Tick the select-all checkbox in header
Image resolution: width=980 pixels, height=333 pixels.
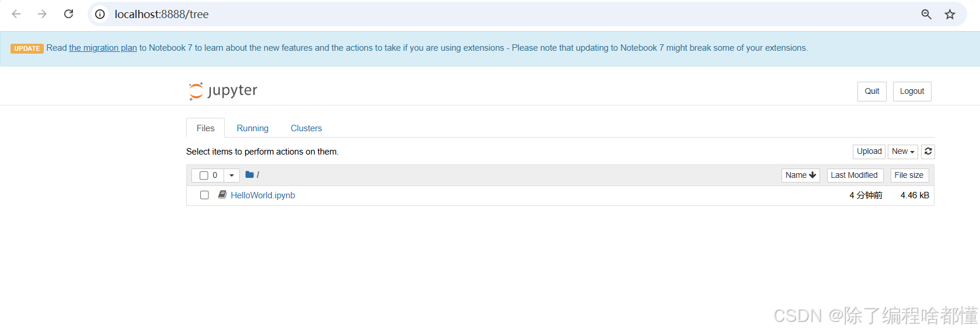pyautogui.click(x=204, y=176)
